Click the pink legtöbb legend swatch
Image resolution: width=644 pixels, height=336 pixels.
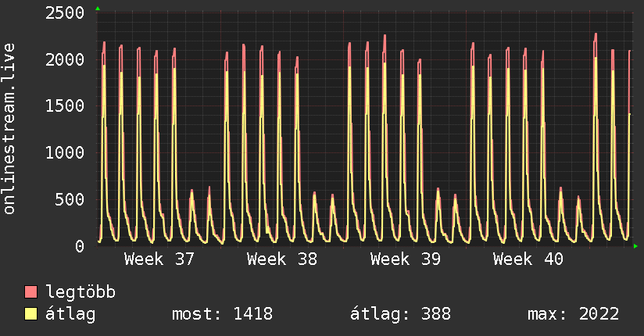click(x=30, y=292)
